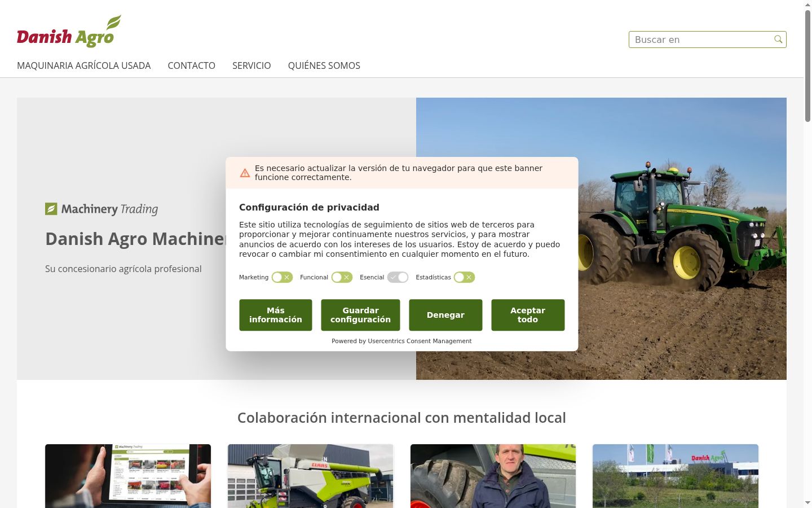This screenshot has height=508, width=812.
Task: Open the Claas combine harvester thumbnail
Action: (310, 476)
